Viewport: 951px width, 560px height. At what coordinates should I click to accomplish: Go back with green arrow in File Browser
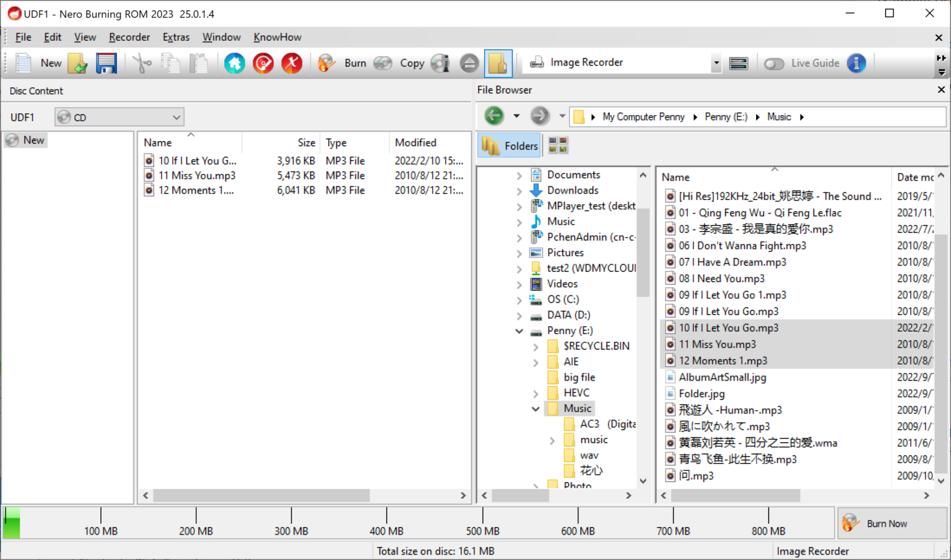(494, 116)
